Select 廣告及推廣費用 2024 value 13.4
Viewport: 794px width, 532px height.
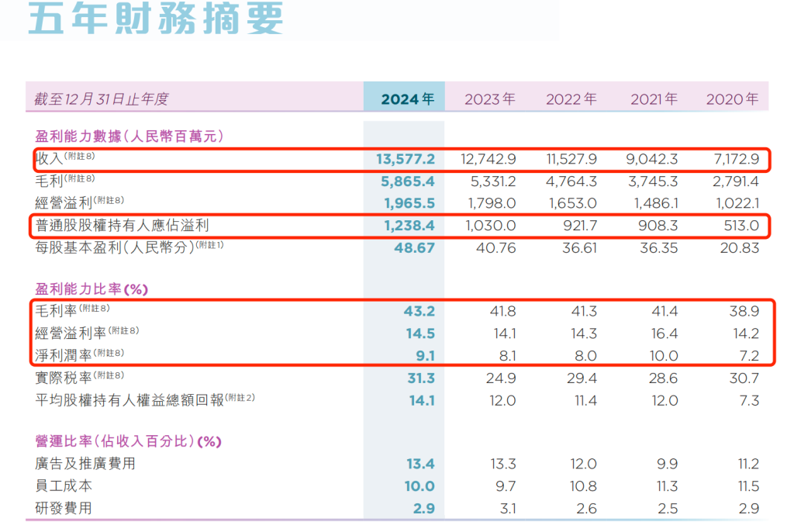(419, 464)
